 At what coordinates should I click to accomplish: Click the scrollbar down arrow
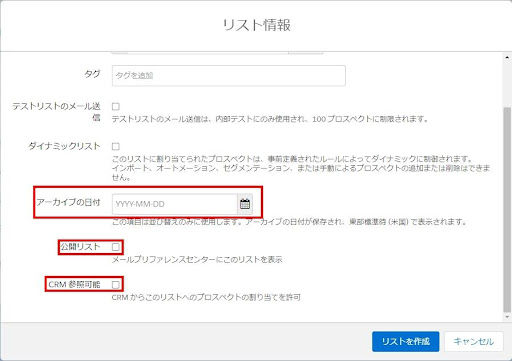507,317
